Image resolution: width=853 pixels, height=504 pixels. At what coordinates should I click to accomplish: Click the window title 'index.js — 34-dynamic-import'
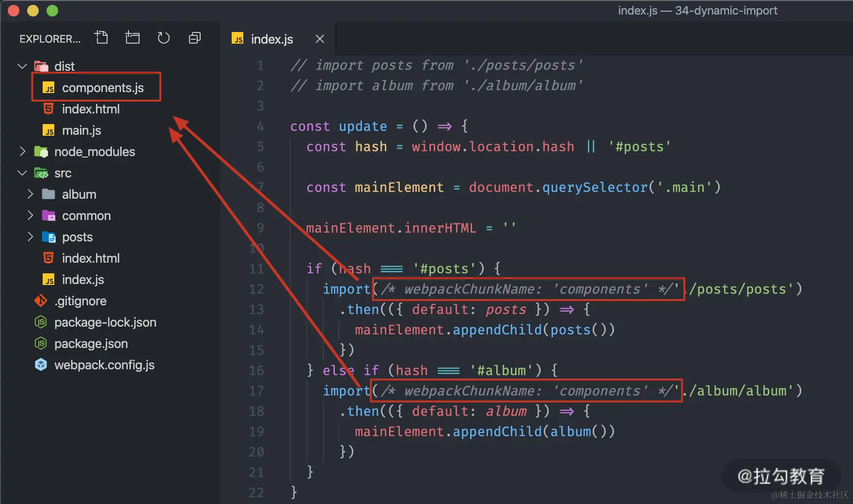pos(697,11)
